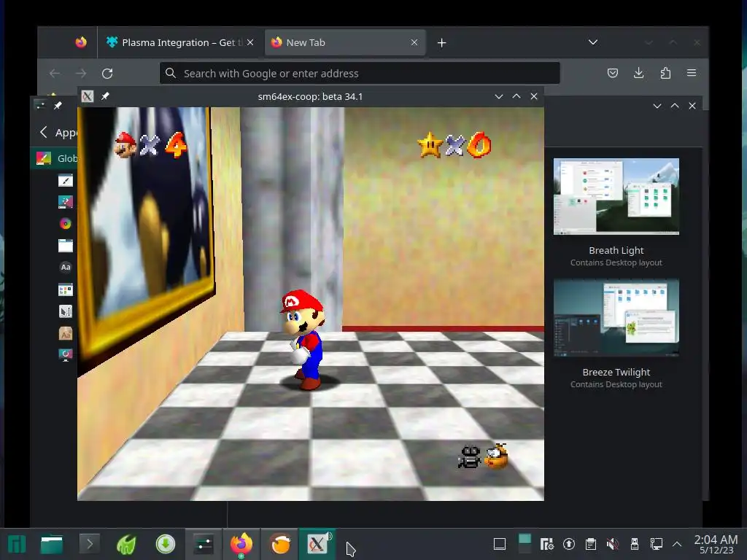The width and height of the screenshot is (747, 560).
Task: Open Dolphin file manager from taskbar
Action: [x=52, y=544]
